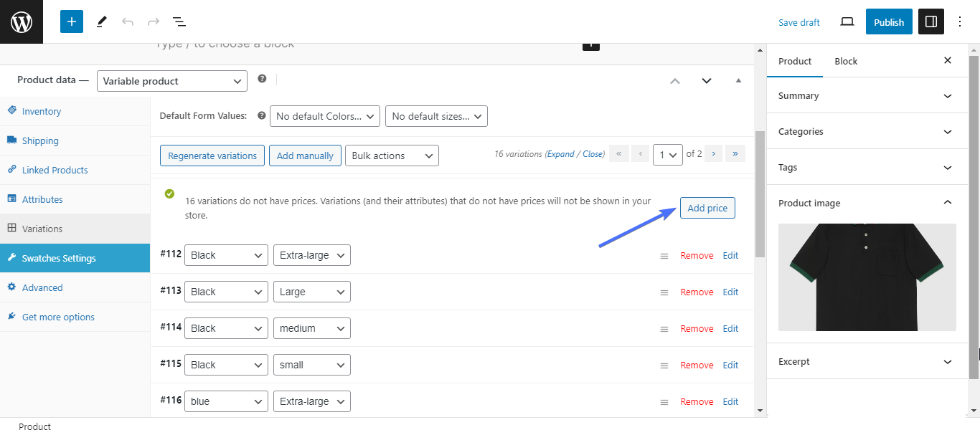This screenshot has height=435, width=980.
Task: Click Regenerate variations button
Action: click(212, 156)
